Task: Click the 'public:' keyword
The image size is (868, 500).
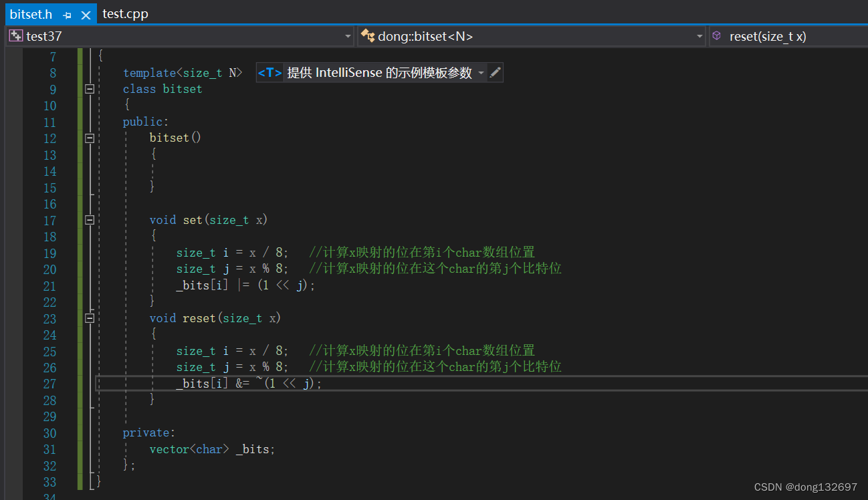Action: coord(146,122)
